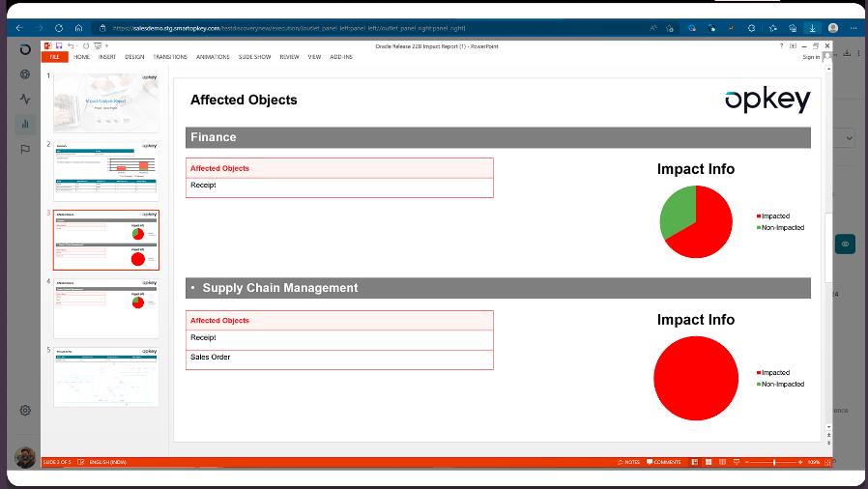
Task: Open the ANIMATIONS ribbon tab
Action: tap(213, 56)
